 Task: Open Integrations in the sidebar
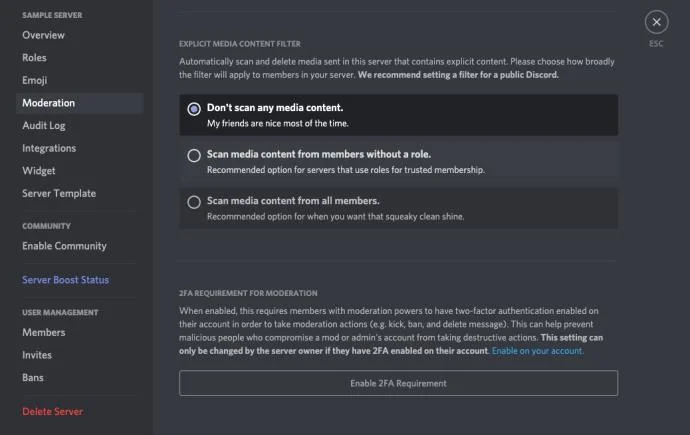tap(49, 148)
